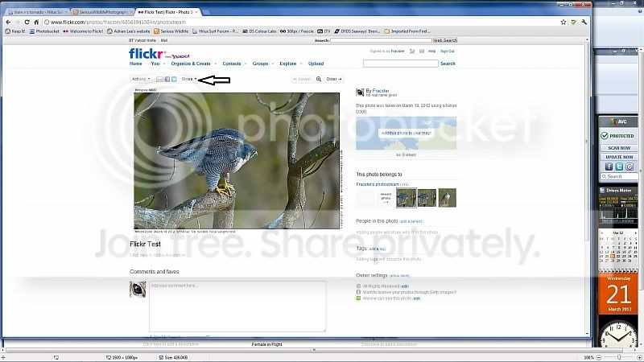The image size is (644, 362).
Task: Switch to the train v's tornado browser tab
Action: click(x=36, y=12)
